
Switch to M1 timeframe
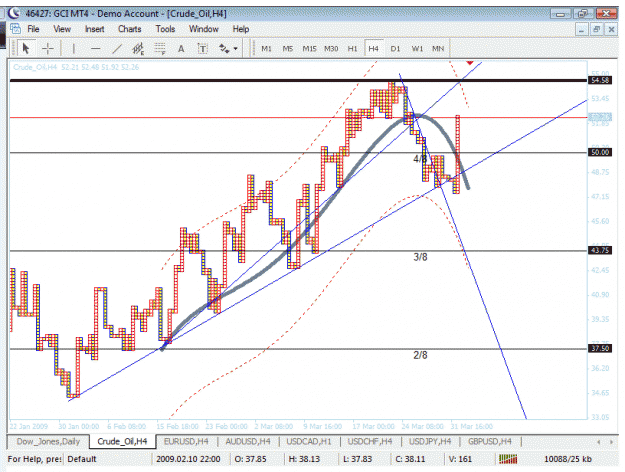[266, 49]
